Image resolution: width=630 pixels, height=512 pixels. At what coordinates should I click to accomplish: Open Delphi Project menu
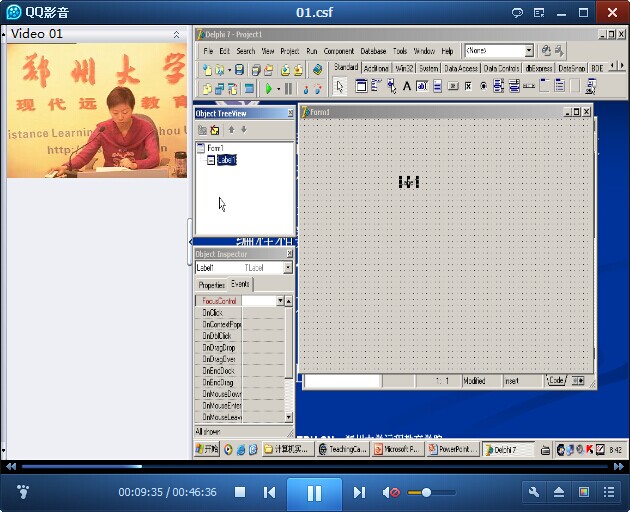290,51
